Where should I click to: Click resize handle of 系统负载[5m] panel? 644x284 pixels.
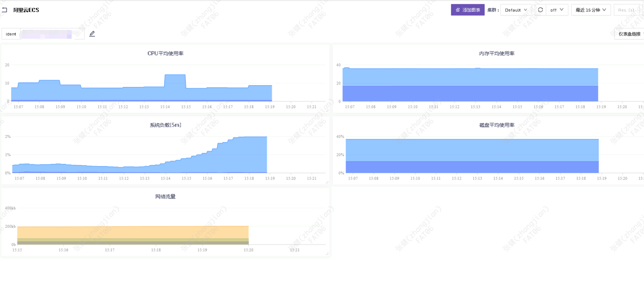(x=327, y=182)
